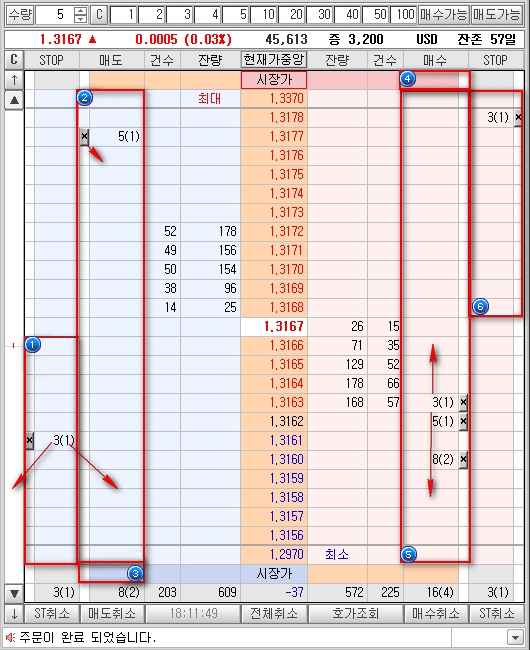This screenshot has height=650, width=530.
Task: Click the solid down triangle scroll icon
Action: (x=14, y=593)
